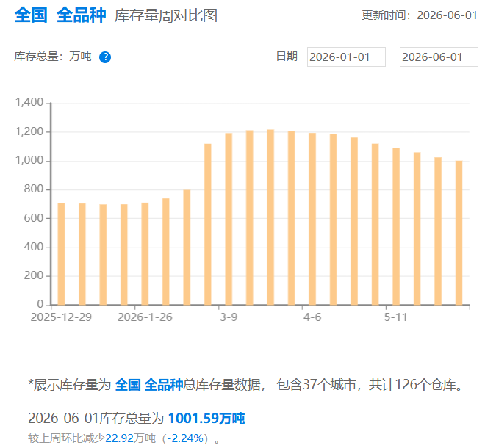The height and width of the screenshot is (448, 485).
Task: Click the 3-9 x-axis label
Action: 229,317
